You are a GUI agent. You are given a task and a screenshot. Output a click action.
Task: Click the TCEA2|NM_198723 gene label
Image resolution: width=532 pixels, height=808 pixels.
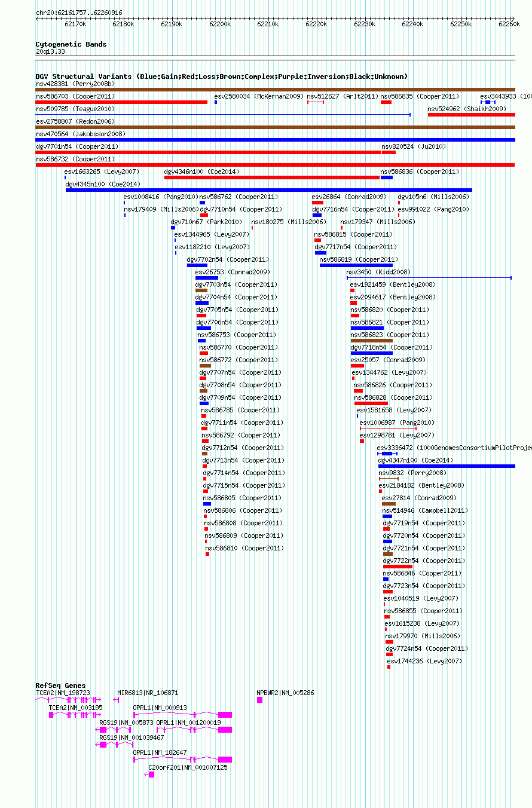[x=63, y=693]
